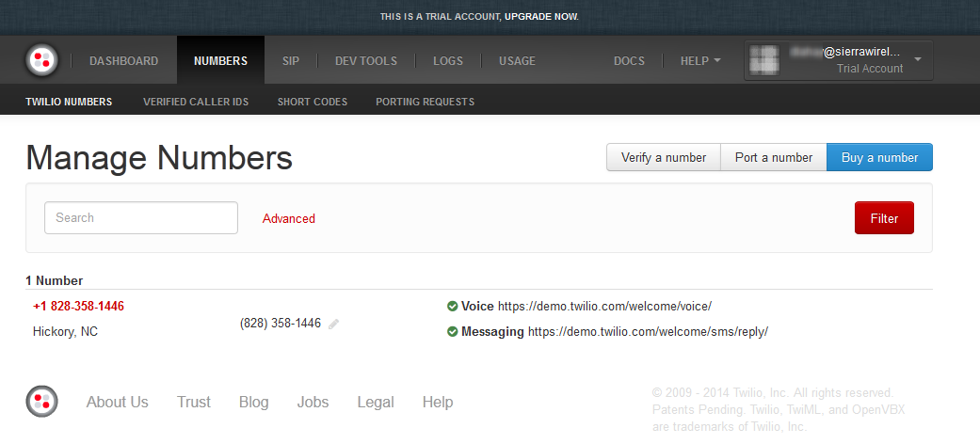Click the green check icon next to Messaging

(x=453, y=331)
